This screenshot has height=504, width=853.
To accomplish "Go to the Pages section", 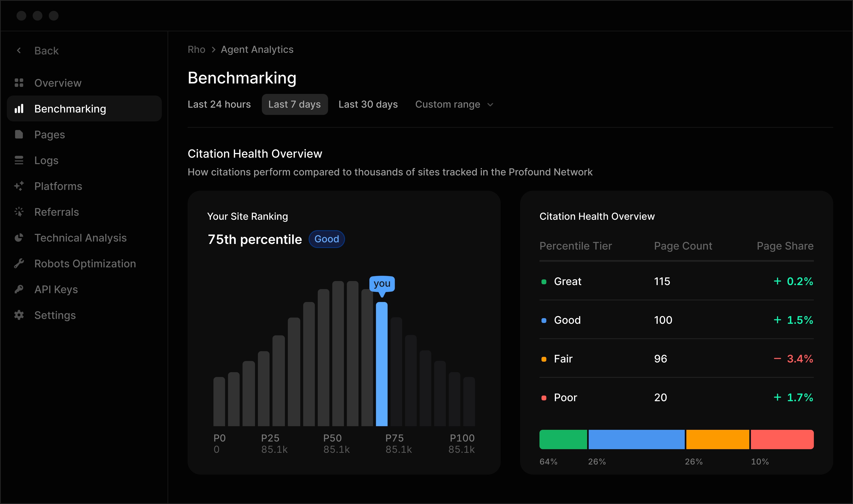I will pyautogui.click(x=84, y=134).
